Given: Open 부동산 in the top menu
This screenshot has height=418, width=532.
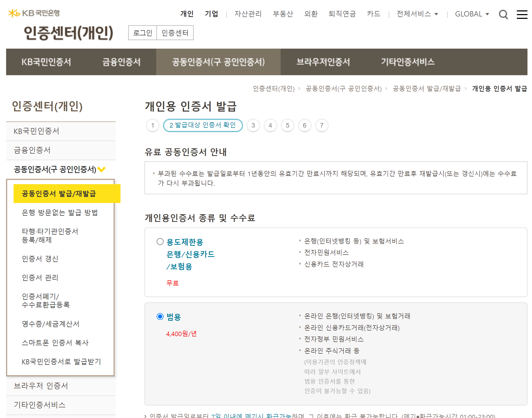Looking at the screenshot, I should coord(283,14).
